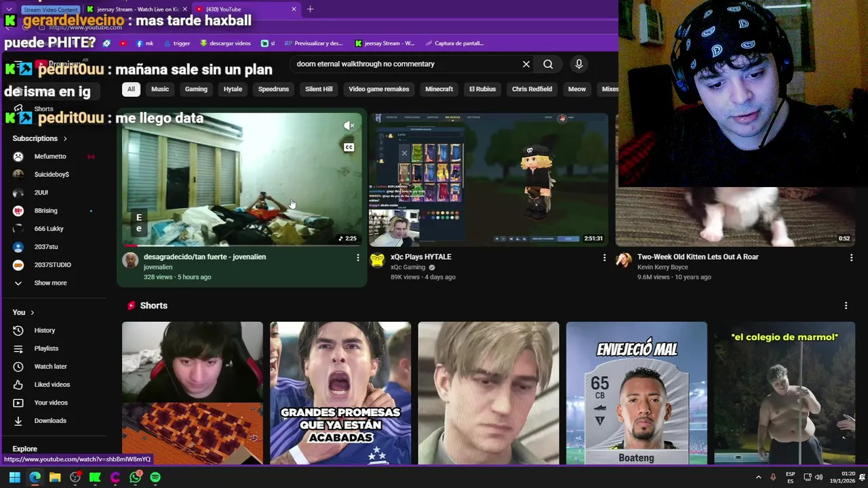Show hidden system tray icons

click(758, 477)
